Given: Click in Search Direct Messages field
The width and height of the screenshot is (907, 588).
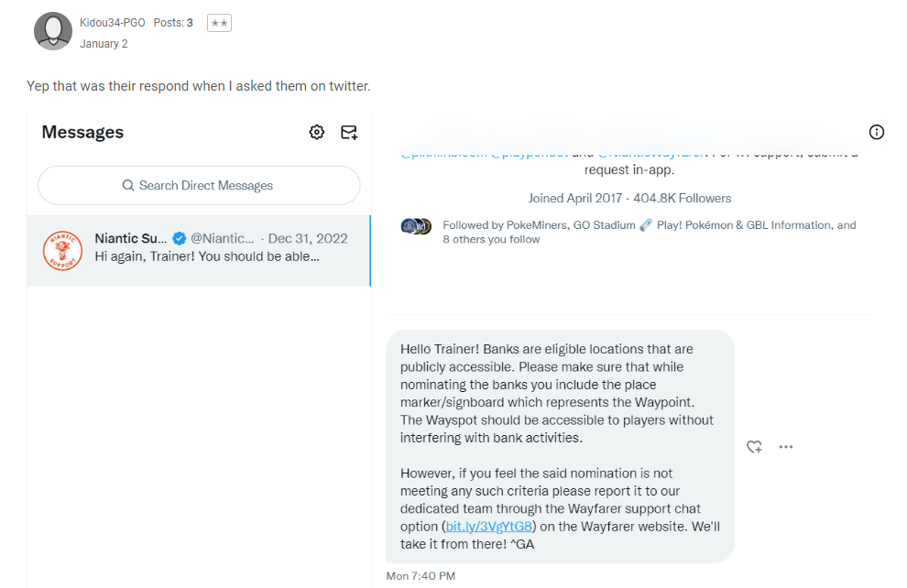Looking at the screenshot, I should [199, 185].
